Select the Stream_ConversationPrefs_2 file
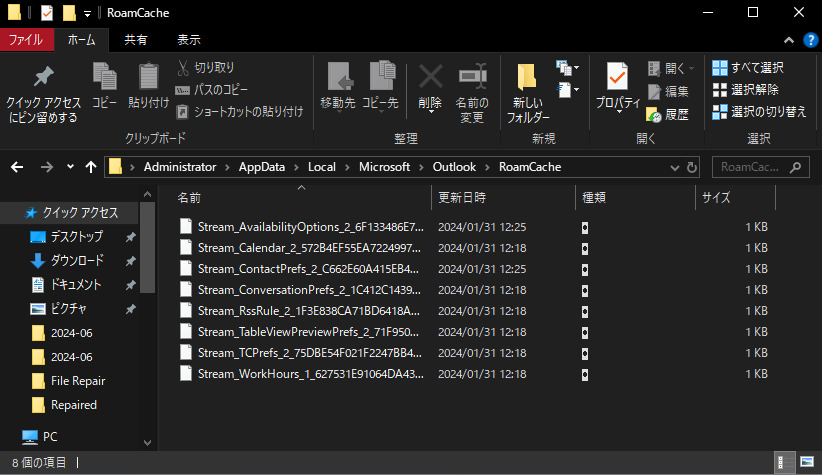The width and height of the screenshot is (822, 475). click(309, 290)
